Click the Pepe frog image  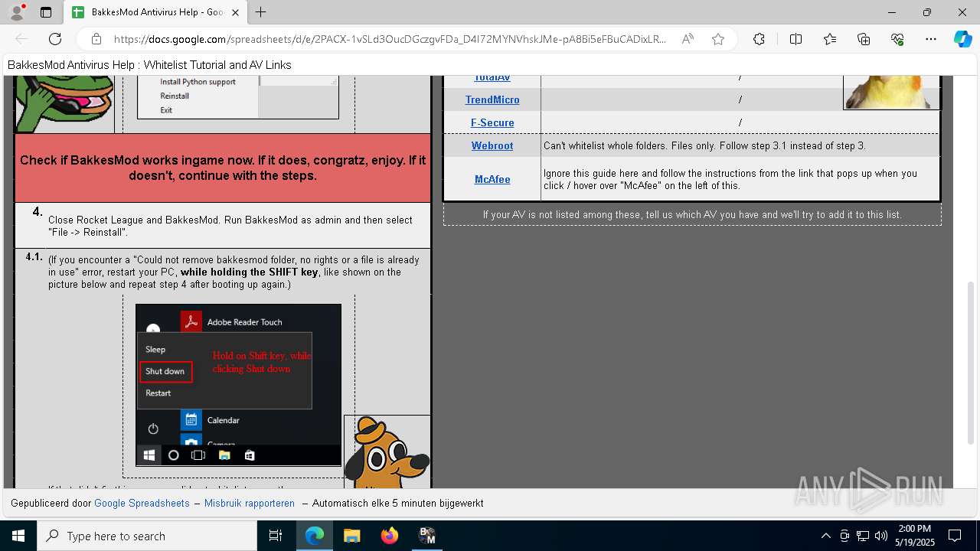(65, 103)
